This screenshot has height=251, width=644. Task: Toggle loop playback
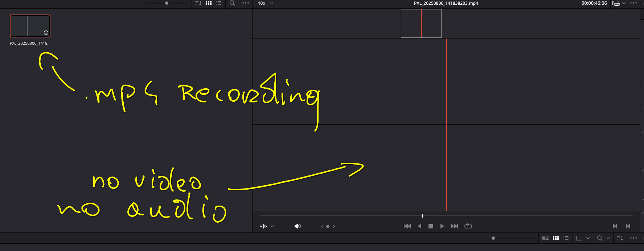(468, 226)
